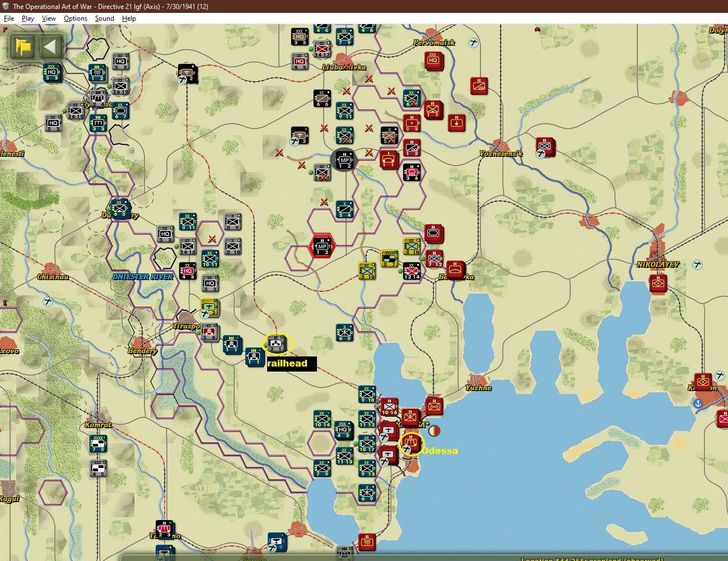Click the left-pointing arrow button
Image resolution: width=728 pixels, height=561 pixels.
pos(50,47)
